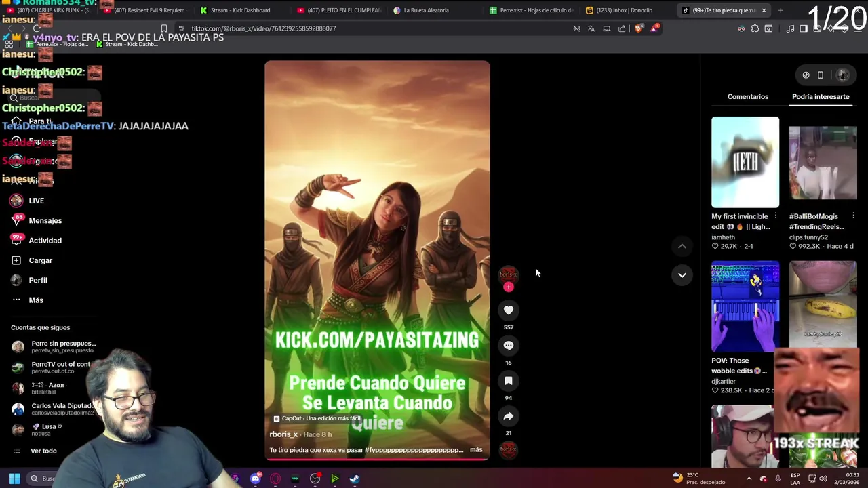Screen dimensions: 868x488
Task: Open Mensajes in the TikTok sidebar
Action: point(37,220)
